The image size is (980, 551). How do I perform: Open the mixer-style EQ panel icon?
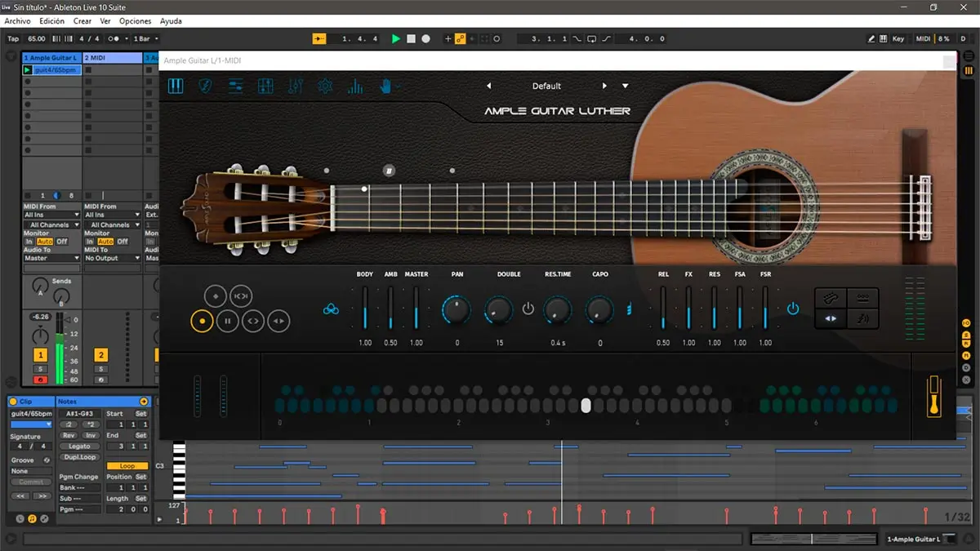point(265,86)
